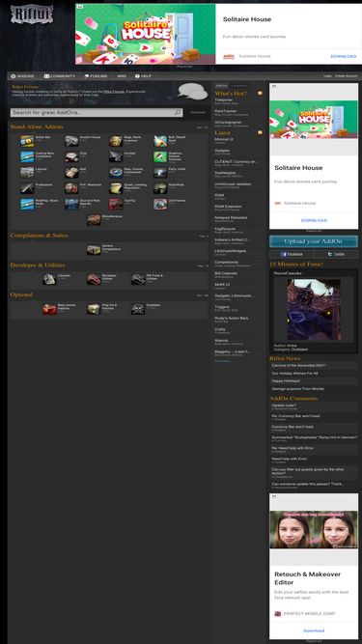
Task: Open the WIKI menu item
Action: (x=122, y=76)
